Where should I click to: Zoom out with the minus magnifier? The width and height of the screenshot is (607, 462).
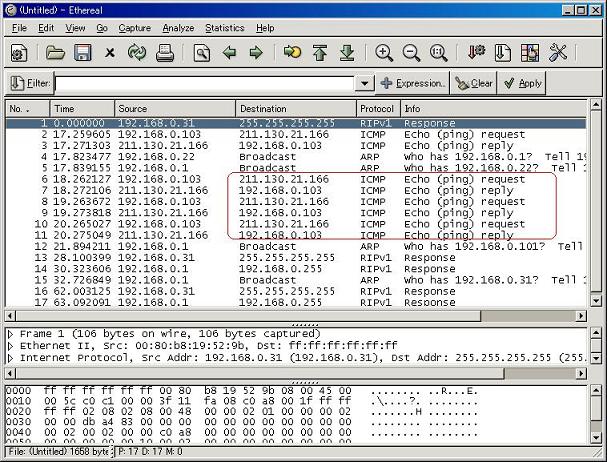click(411, 53)
